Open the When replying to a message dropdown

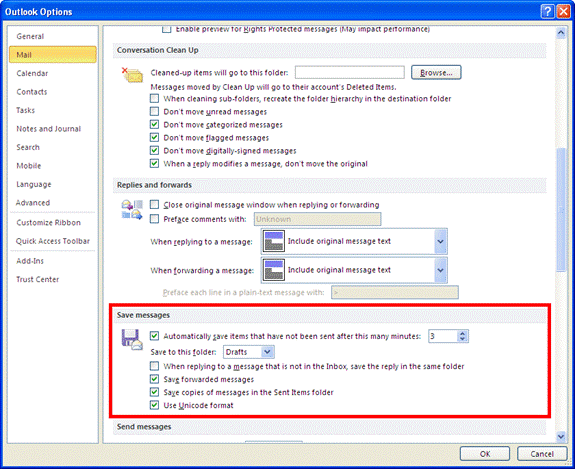click(x=440, y=241)
